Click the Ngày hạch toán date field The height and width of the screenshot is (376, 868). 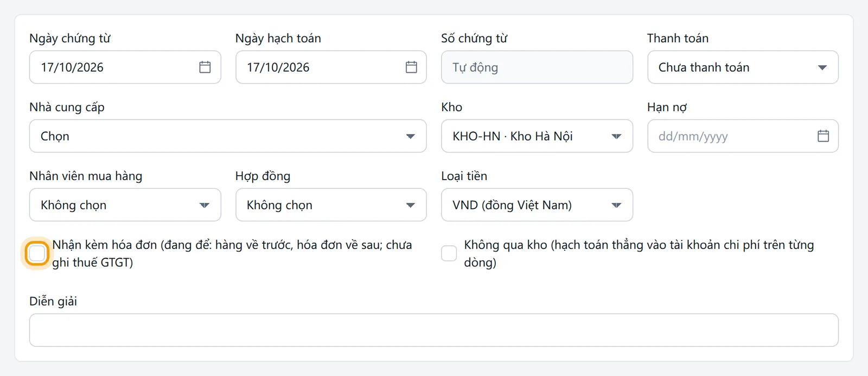point(331,67)
